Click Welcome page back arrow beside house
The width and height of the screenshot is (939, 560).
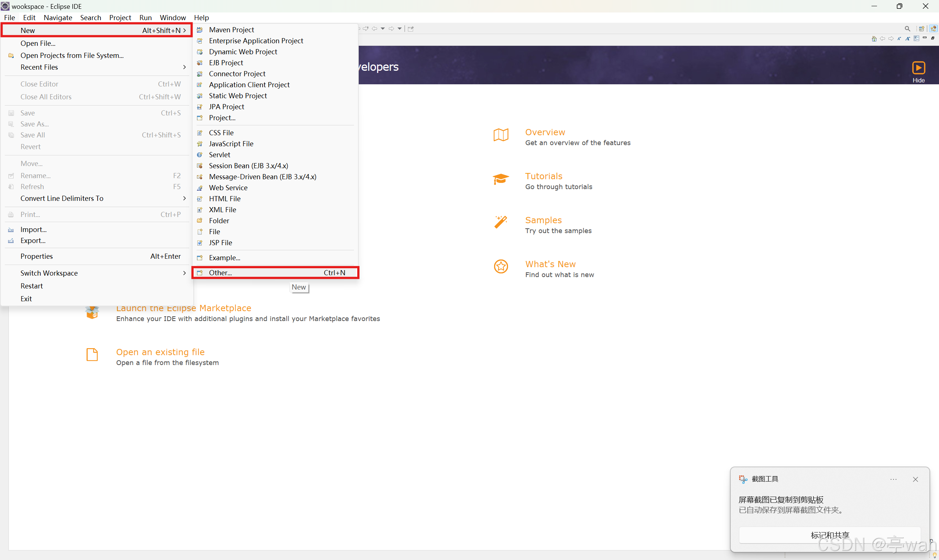pyautogui.click(x=883, y=38)
